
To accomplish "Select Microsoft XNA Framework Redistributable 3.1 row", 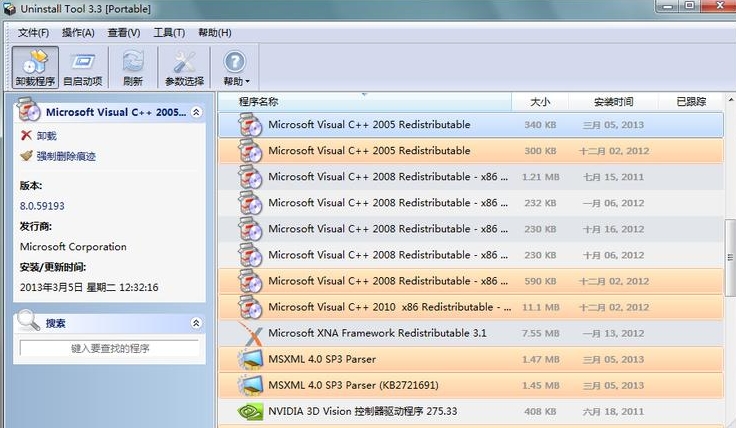I will point(471,334).
